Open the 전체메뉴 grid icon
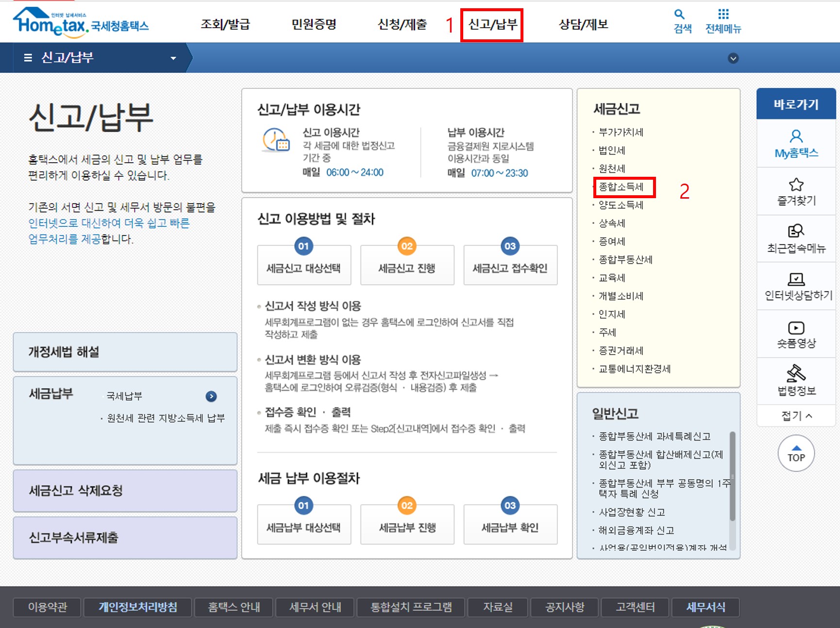This screenshot has height=628, width=840. 723,14
